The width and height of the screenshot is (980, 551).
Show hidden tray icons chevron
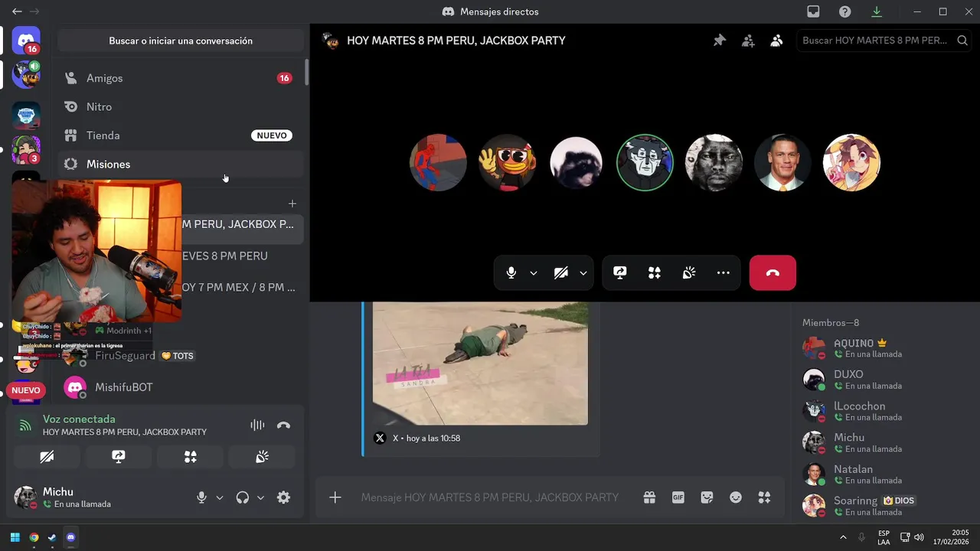(843, 537)
